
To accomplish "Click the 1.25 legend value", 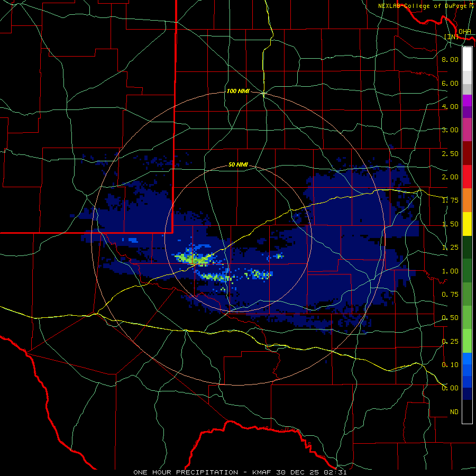I will (x=450, y=248).
